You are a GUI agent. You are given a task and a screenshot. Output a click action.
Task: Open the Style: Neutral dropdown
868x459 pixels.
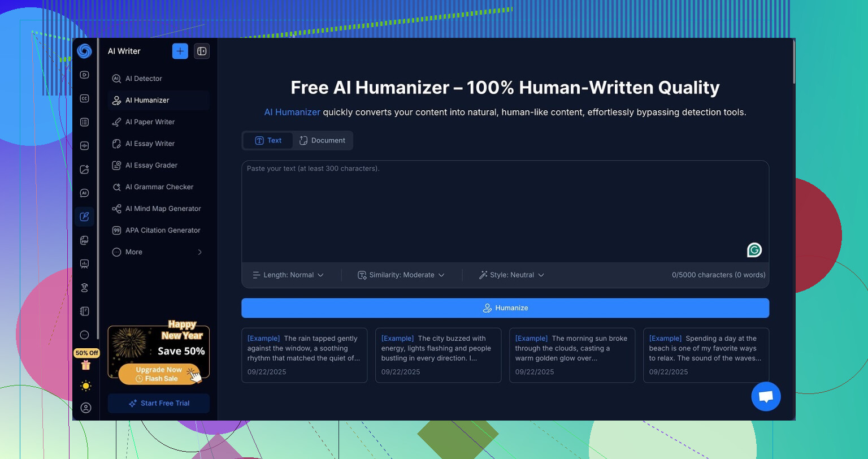pos(511,275)
